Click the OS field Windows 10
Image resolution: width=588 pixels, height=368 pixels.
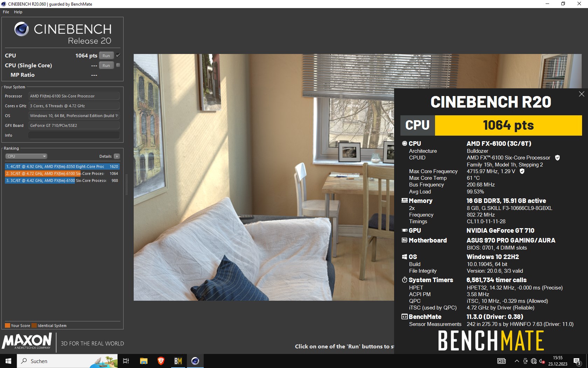click(x=74, y=116)
